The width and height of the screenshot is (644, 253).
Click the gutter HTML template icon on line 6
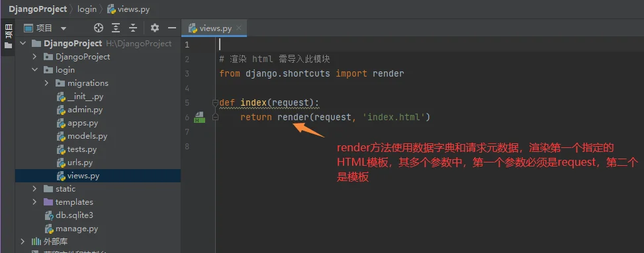click(199, 117)
